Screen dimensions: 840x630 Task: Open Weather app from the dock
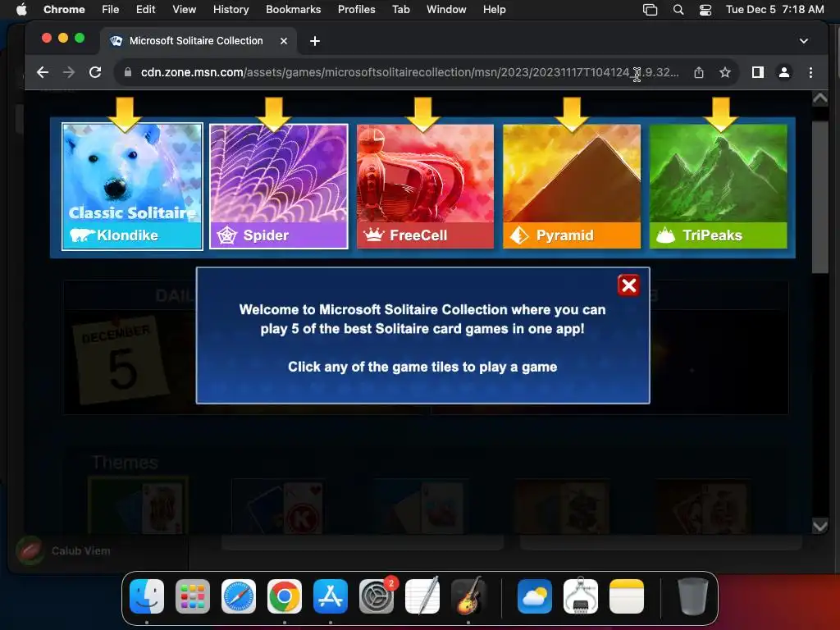[535, 596]
